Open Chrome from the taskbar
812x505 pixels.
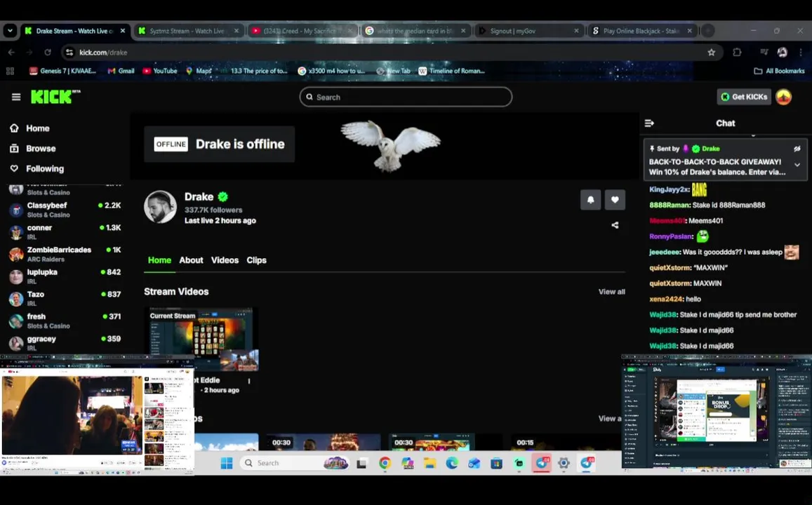pos(385,463)
